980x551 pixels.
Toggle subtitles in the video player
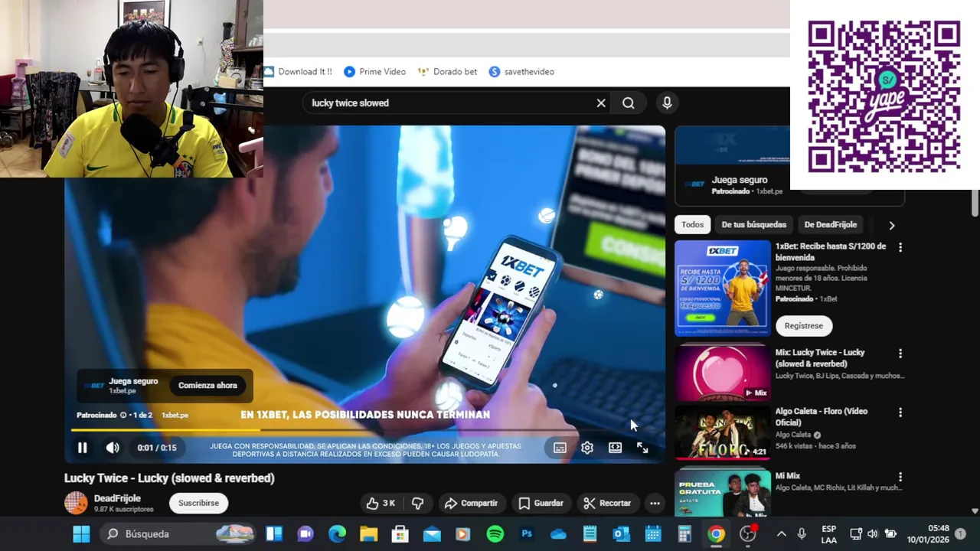(x=560, y=448)
